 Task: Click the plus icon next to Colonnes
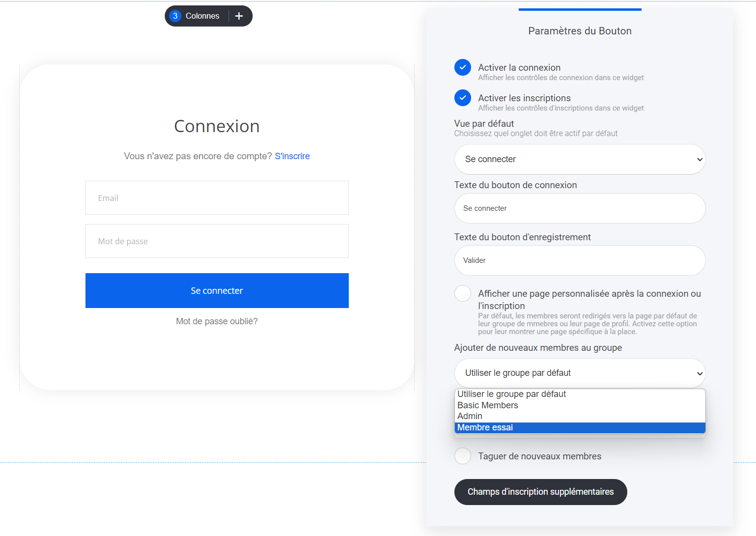pyautogui.click(x=239, y=16)
